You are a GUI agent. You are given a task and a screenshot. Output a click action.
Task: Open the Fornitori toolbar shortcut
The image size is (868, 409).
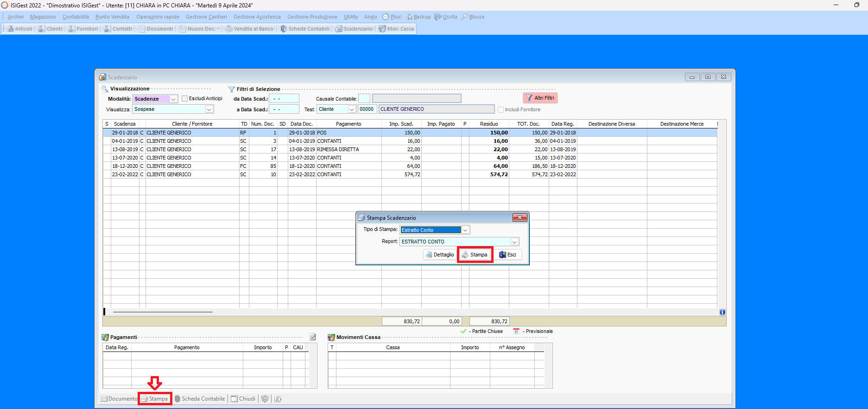pos(83,29)
